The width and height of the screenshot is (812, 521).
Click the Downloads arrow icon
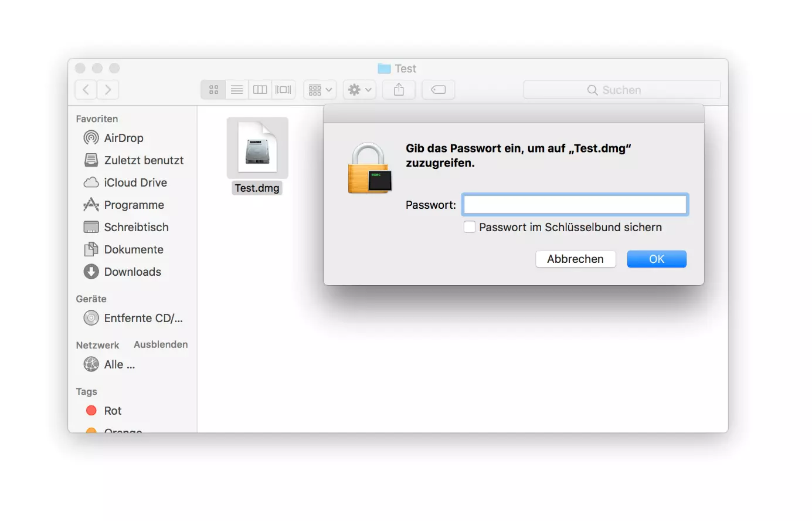click(91, 272)
